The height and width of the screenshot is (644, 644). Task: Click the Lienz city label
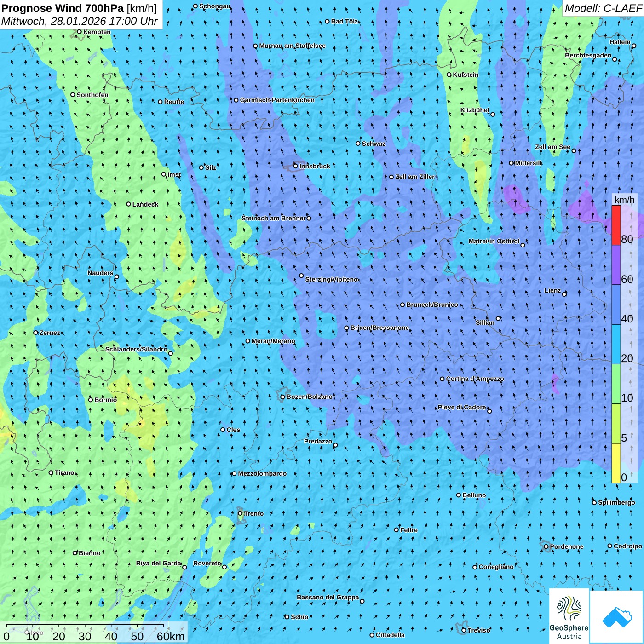552,290
